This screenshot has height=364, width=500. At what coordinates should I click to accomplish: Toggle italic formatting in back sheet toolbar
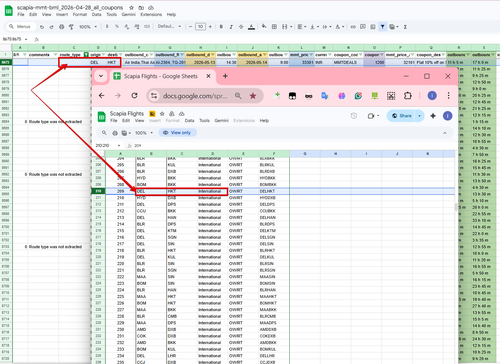point(231,27)
